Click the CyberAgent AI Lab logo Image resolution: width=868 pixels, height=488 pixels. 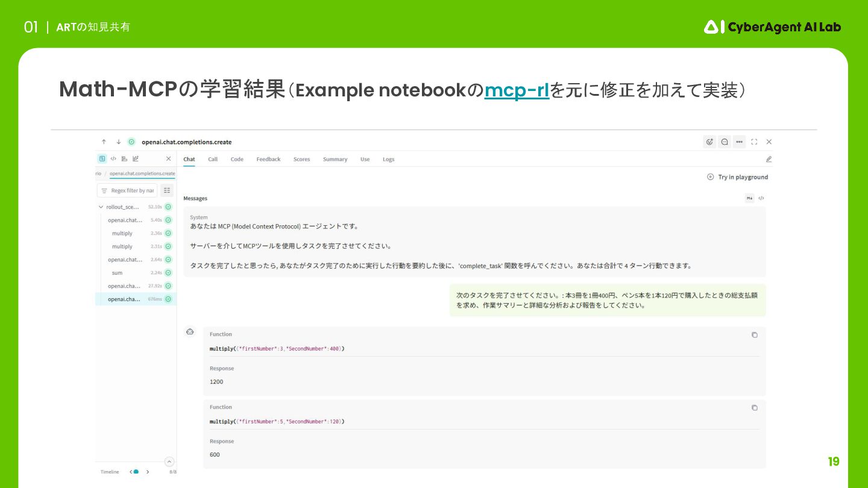(x=772, y=27)
